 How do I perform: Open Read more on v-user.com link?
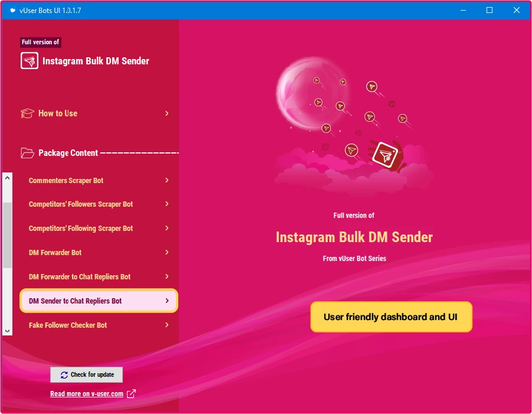pos(87,394)
